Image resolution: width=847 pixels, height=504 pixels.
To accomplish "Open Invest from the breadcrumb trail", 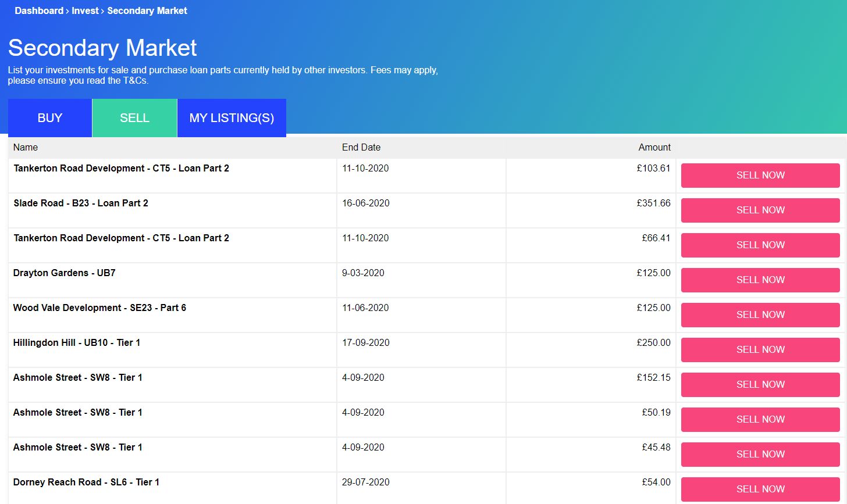I will point(85,10).
